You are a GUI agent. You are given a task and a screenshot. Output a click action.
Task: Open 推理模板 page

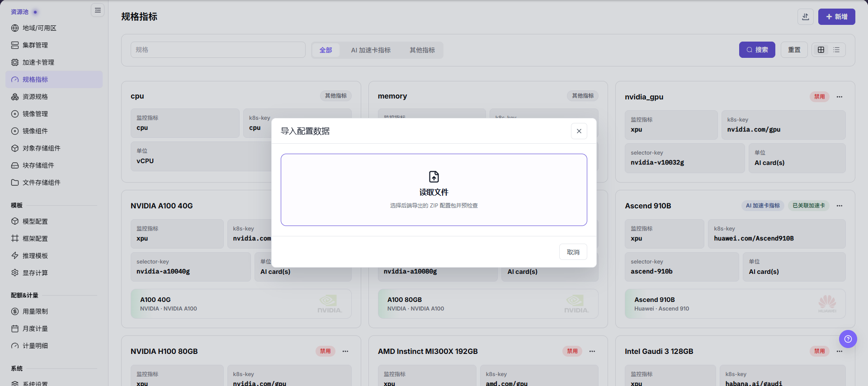point(54,256)
